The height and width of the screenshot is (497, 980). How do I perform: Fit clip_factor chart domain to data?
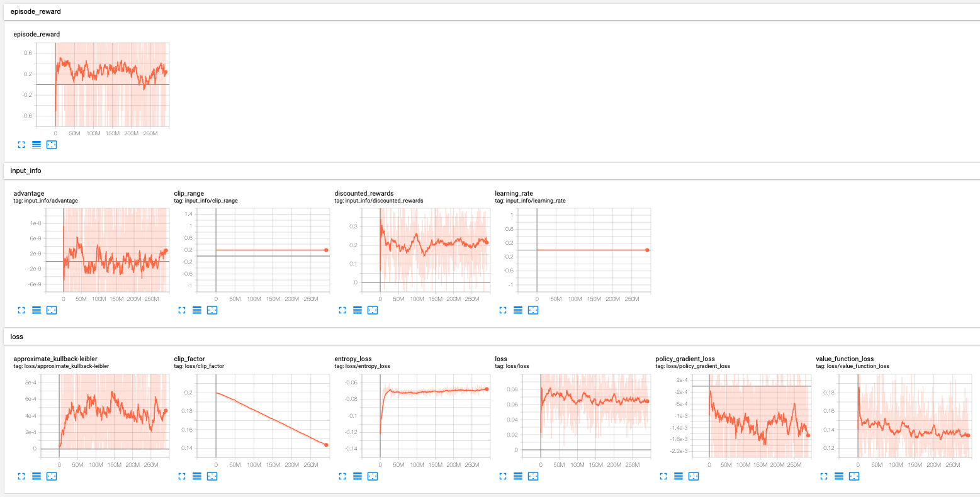point(212,476)
